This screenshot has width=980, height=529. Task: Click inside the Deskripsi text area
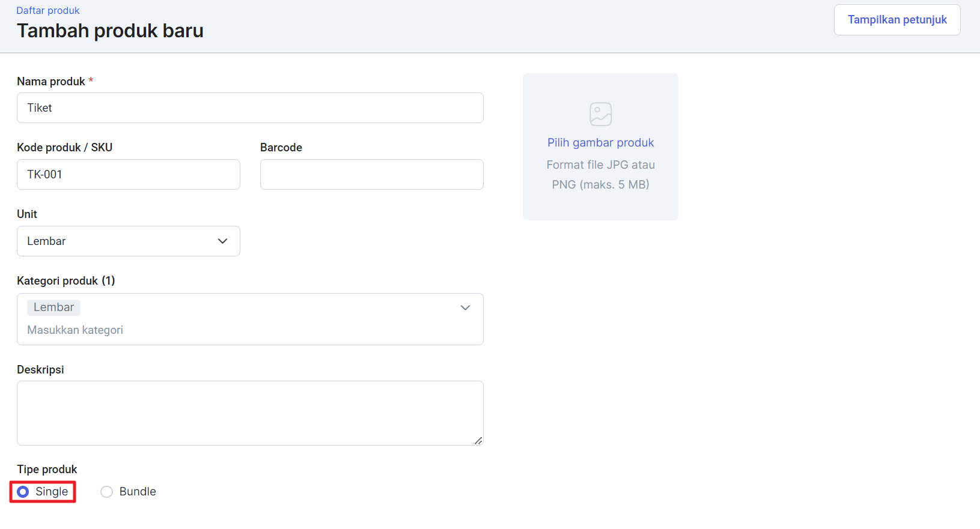coord(250,413)
